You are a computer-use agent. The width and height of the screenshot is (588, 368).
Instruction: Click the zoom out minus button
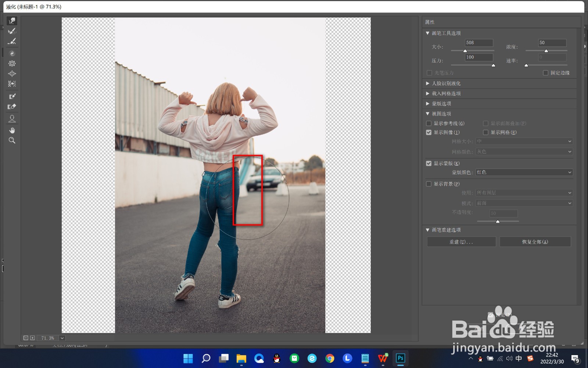(x=26, y=338)
